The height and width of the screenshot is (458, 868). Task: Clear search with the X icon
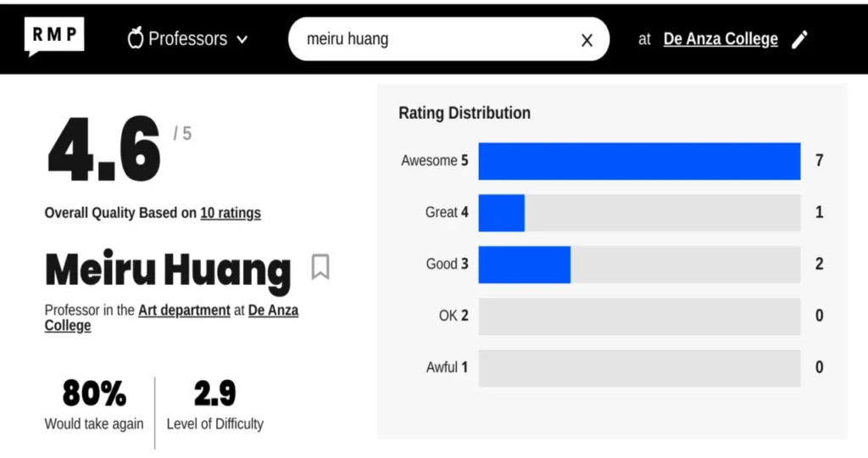587,40
